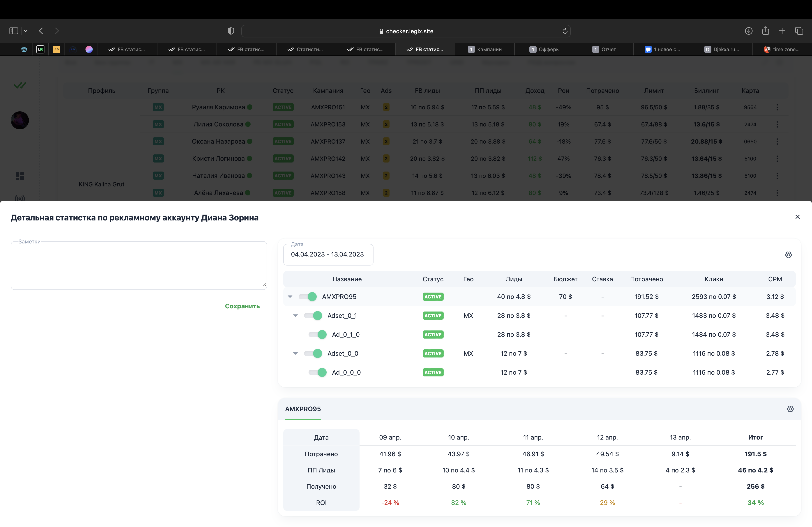
Task: Collapse the Adset_0_1 row
Action: pyautogui.click(x=295, y=316)
